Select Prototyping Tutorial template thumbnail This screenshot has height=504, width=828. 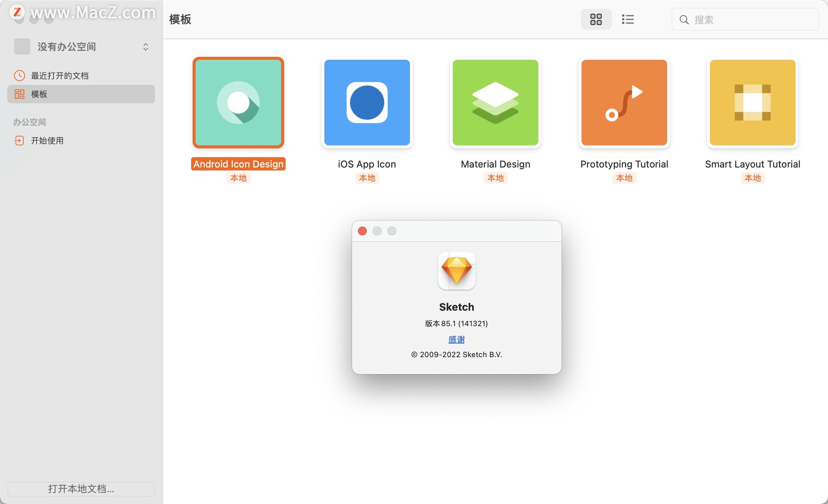coord(624,103)
